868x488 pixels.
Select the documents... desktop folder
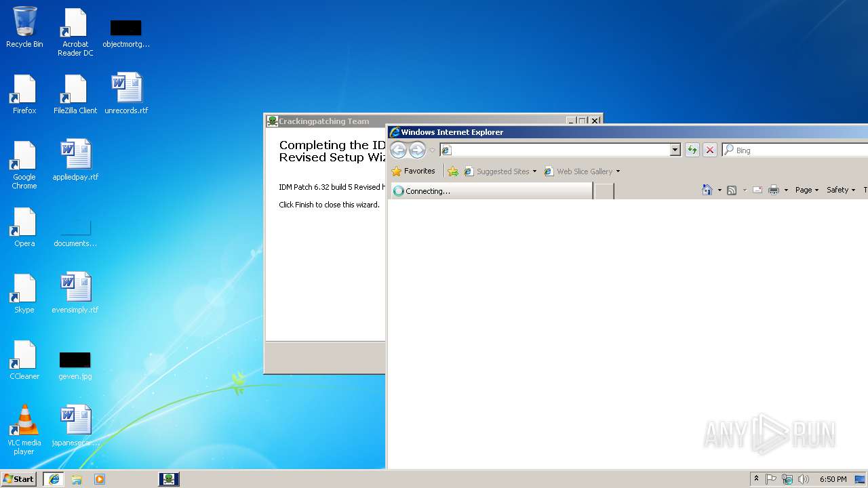point(75,232)
